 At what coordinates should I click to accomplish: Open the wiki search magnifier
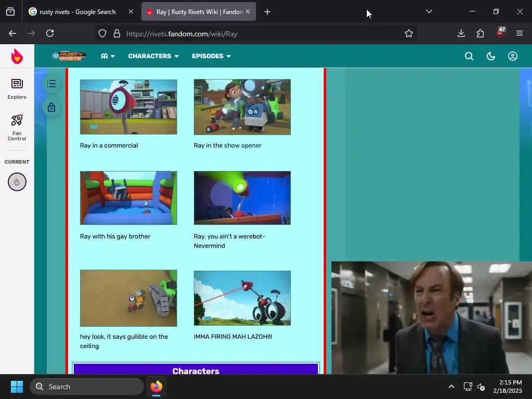click(469, 56)
